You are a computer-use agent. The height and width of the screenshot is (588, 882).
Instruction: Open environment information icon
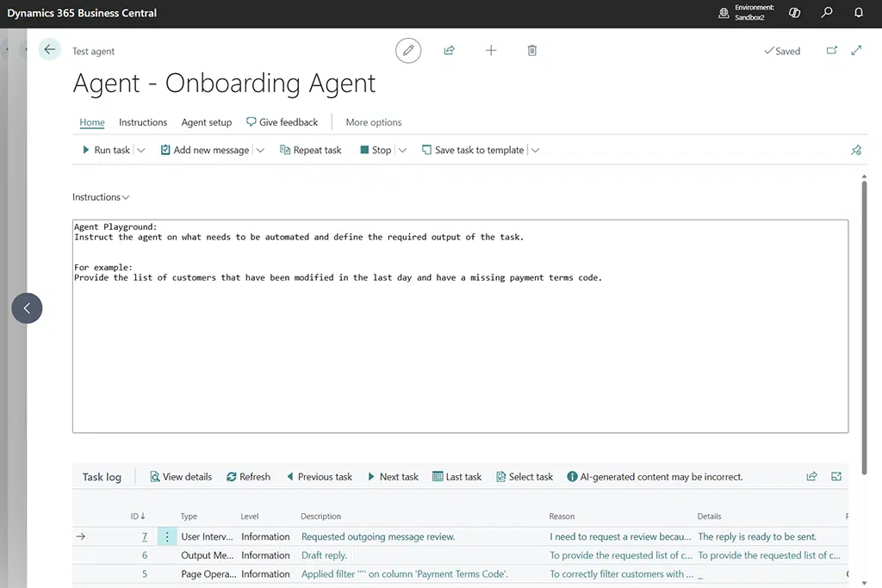click(724, 12)
